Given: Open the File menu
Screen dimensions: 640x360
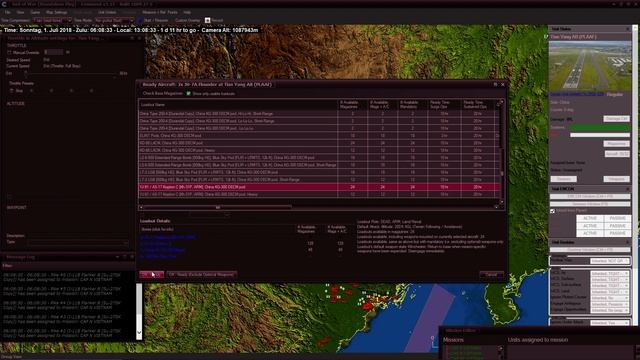Looking at the screenshot, I should tap(7, 13).
